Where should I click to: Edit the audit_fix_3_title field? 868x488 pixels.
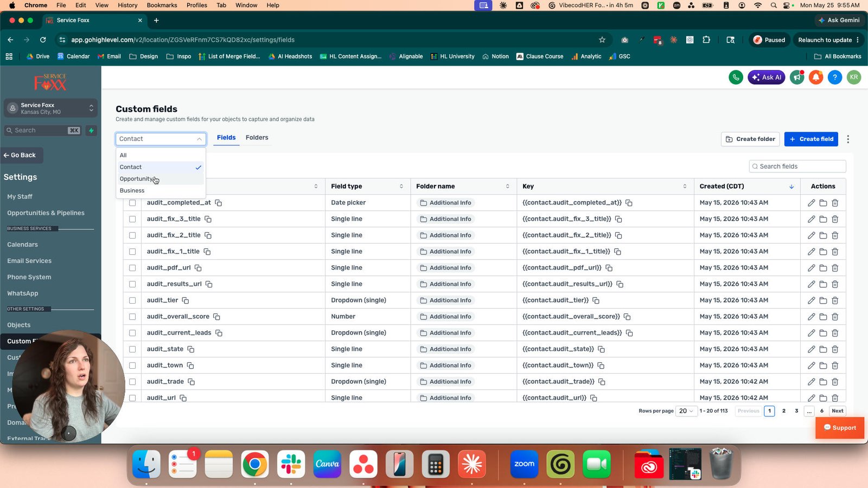[x=811, y=219]
